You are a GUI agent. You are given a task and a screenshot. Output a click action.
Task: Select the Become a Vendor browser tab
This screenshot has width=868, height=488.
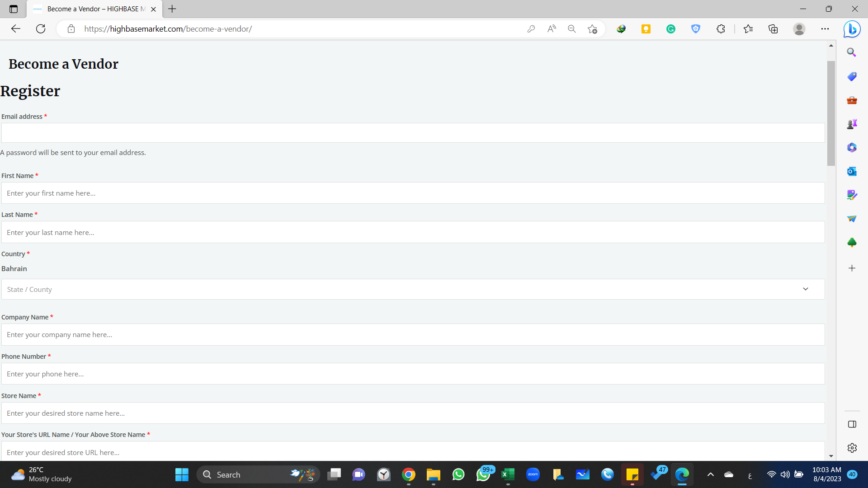click(94, 9)
